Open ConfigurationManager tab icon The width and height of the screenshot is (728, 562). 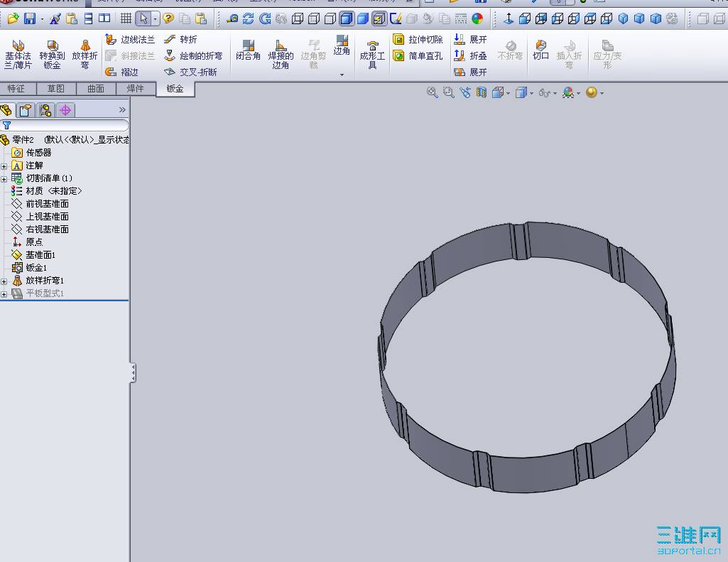tap(45, 110)
